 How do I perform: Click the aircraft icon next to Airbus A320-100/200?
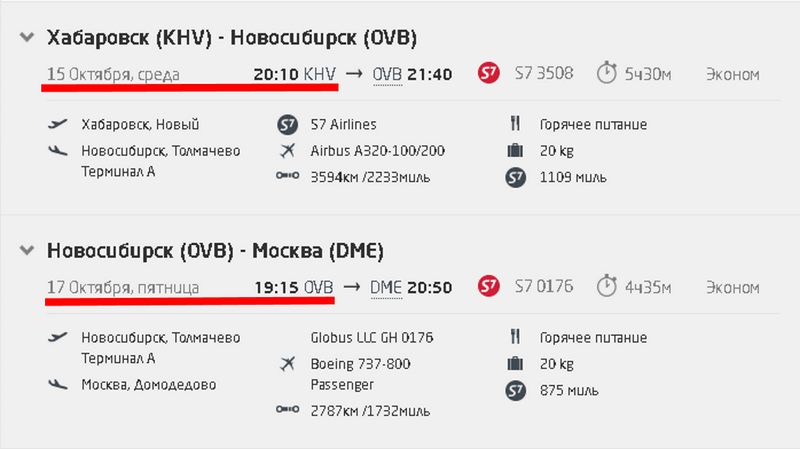pos(289,151)
